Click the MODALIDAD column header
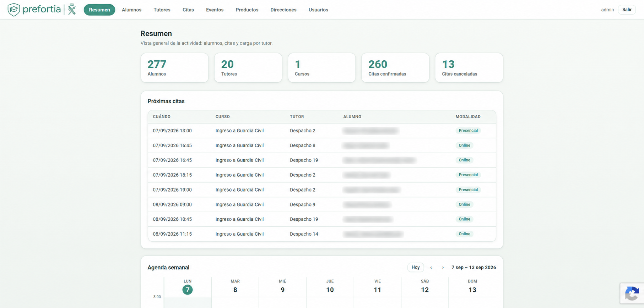The height and width of the screenshot is (308, 644). point(468,117)
